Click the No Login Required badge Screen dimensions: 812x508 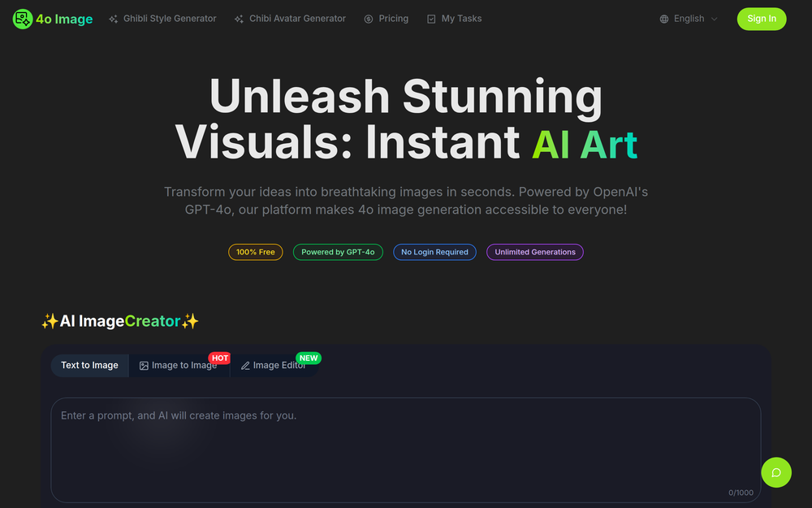pos(434,252)
